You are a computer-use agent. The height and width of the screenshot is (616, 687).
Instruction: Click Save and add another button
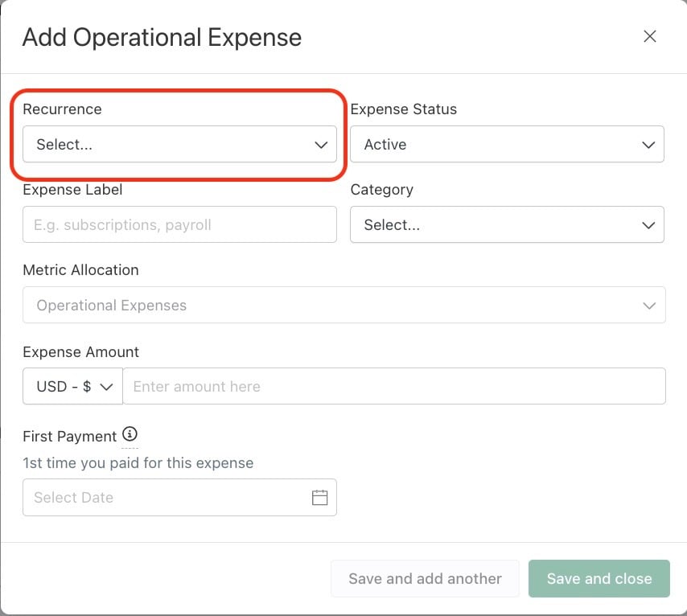425,578
